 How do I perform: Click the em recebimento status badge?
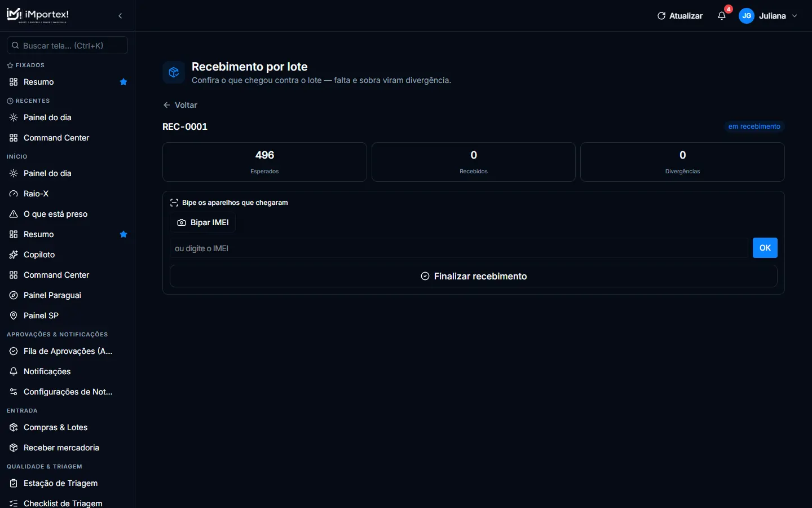tap(754, 126)
